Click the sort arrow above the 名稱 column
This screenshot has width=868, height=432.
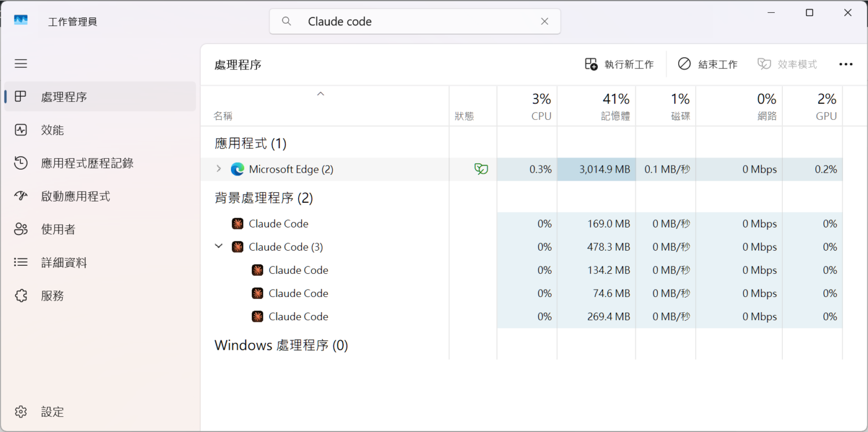click(321, 93)
